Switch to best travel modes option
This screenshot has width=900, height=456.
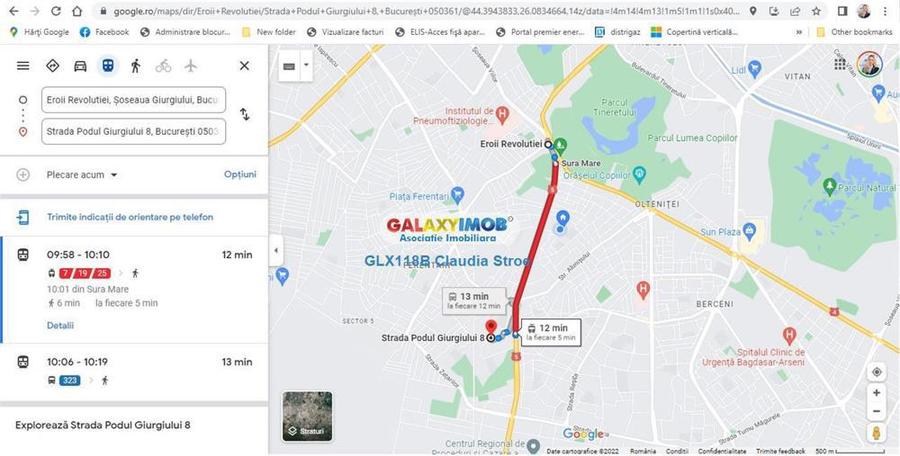[52, 66]
